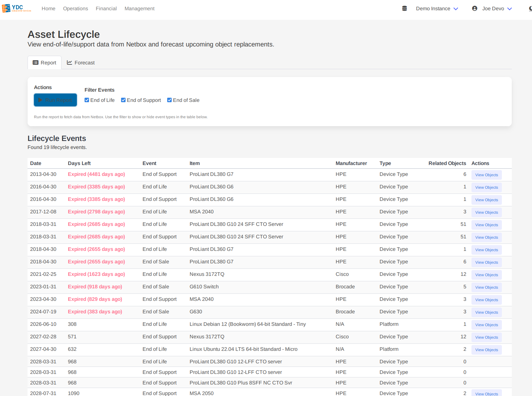The height and width of the screenshot is (396, 532).
Task: Click 'Found 19 lifecycle events.' text
Action: pyautogui.click(x=57, y=147)
